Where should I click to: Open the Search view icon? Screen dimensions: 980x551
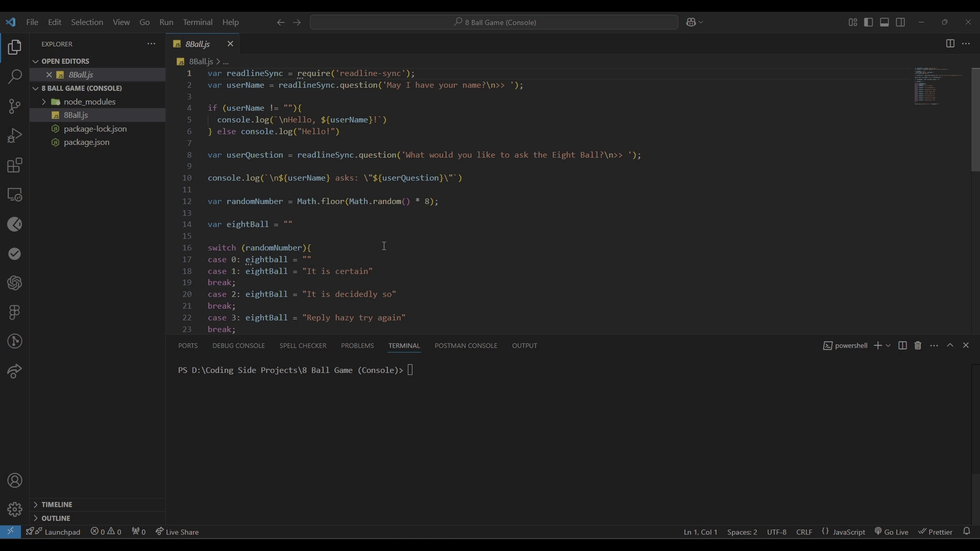(15, 77)
